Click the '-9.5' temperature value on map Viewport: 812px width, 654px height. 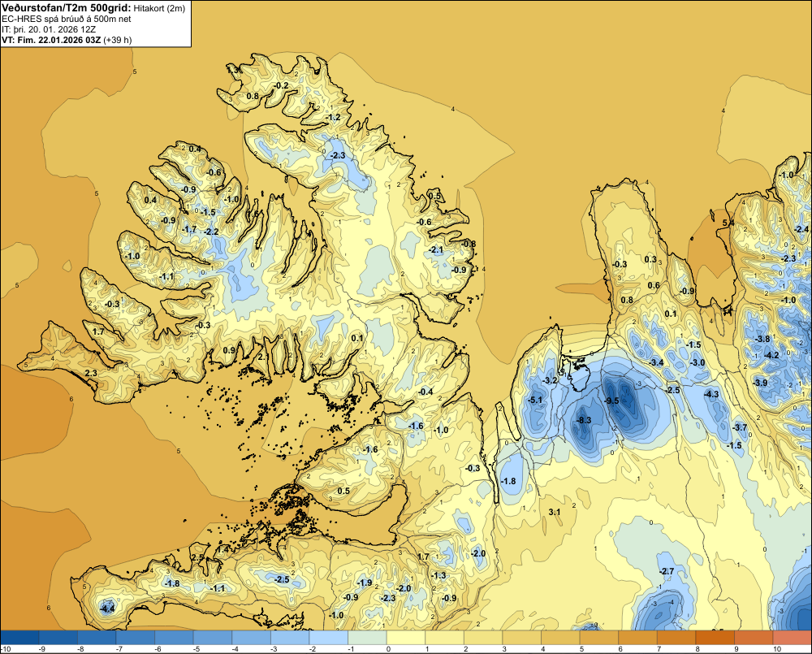pos(611,401)
